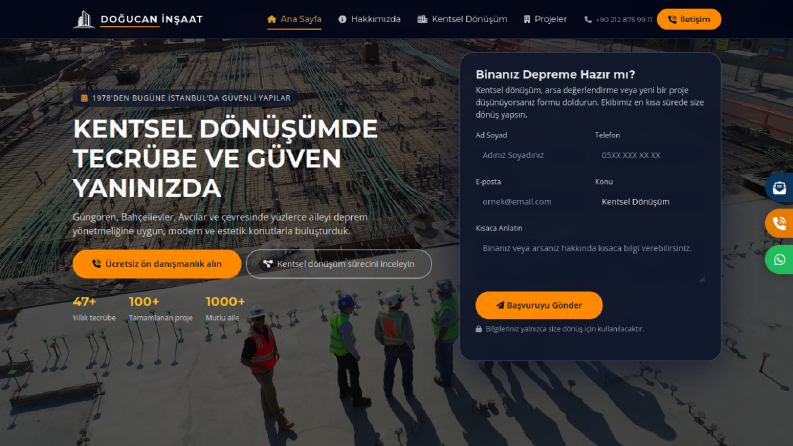Viewport: 793px width, 446px height.
Task: Click the Doğucan İnşaat building logo icon
Action: coord(84,19)
